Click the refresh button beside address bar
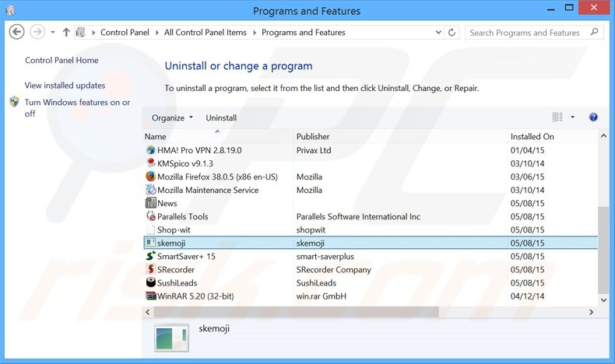Screen dimensions: 615x364 point(453,33)
